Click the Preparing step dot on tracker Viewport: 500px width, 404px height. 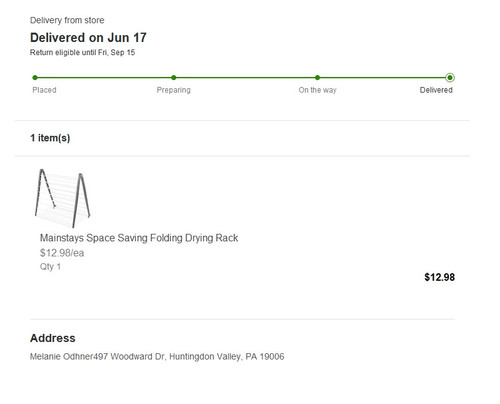click(174, 78)
